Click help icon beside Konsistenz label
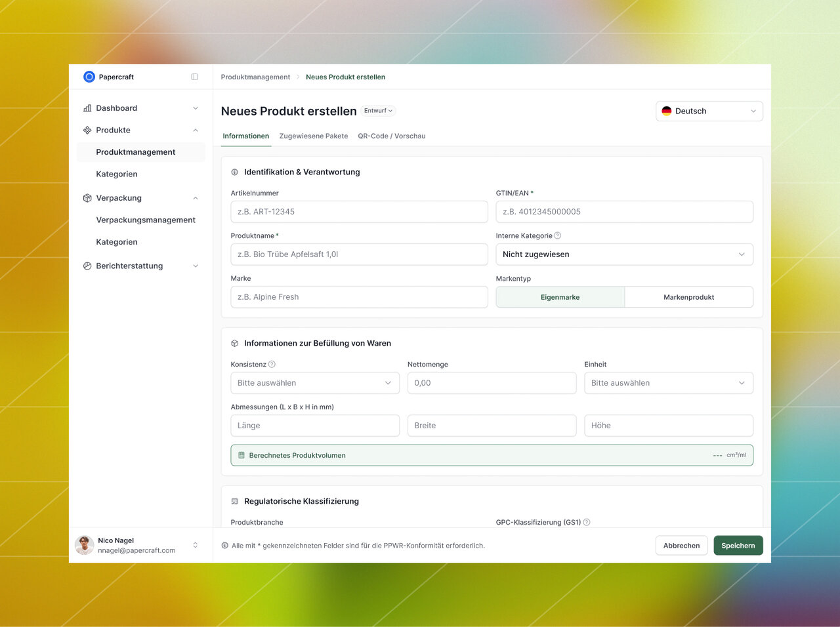This screenshot has height=627, width=840. [x=272, y=365]
